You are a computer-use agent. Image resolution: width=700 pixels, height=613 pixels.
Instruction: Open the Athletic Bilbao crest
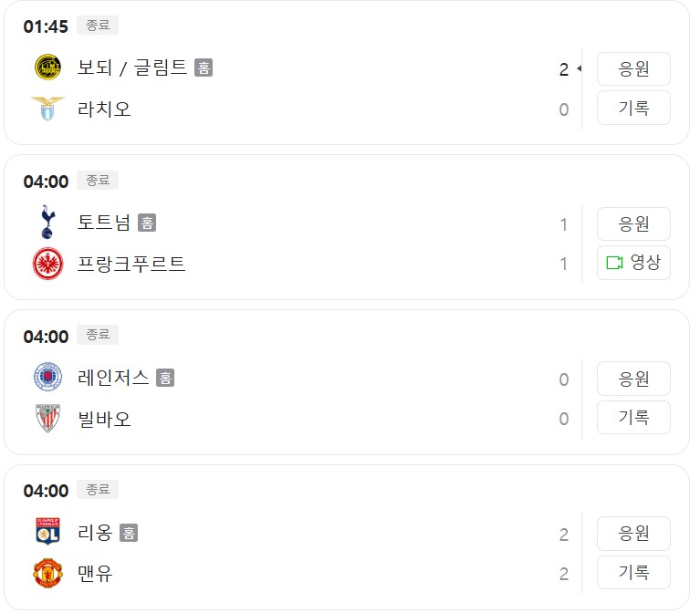pyautogui.click(x=47, y=419)
